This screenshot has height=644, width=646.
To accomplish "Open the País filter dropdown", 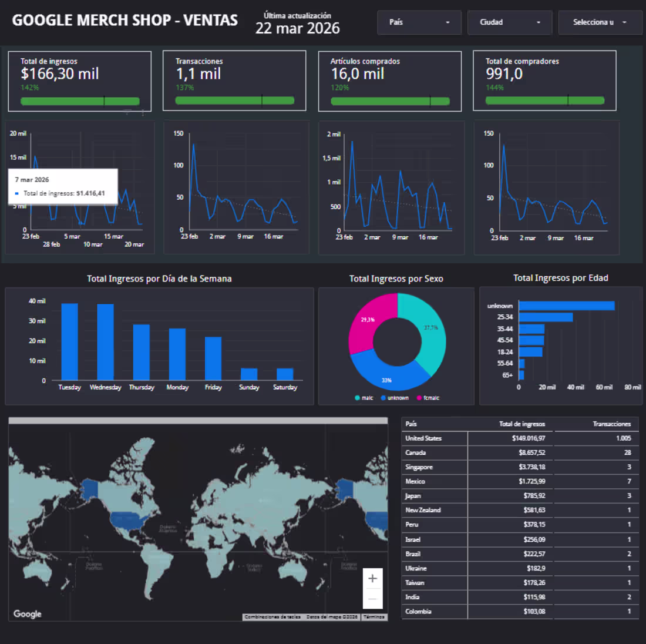I will (419, 22).
